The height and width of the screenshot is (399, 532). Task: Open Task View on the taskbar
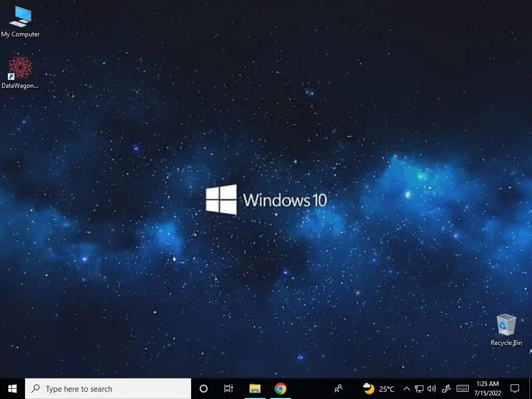[x=229, y=389]
